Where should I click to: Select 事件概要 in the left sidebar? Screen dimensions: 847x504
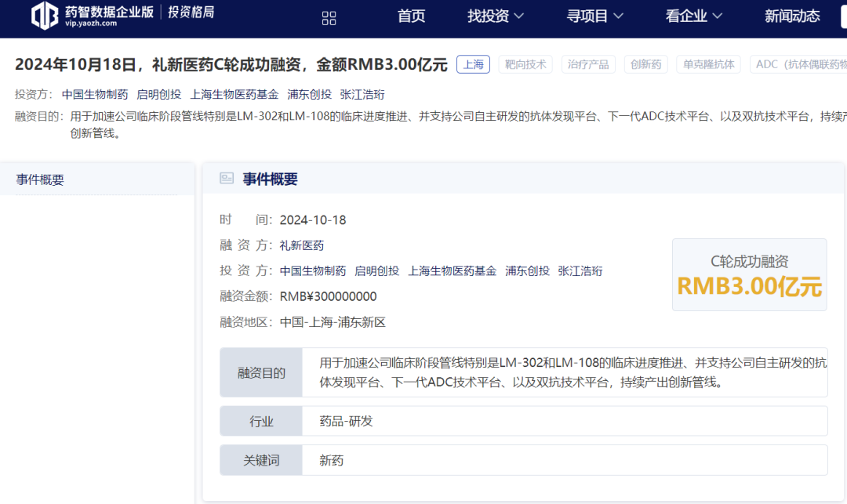40,179
